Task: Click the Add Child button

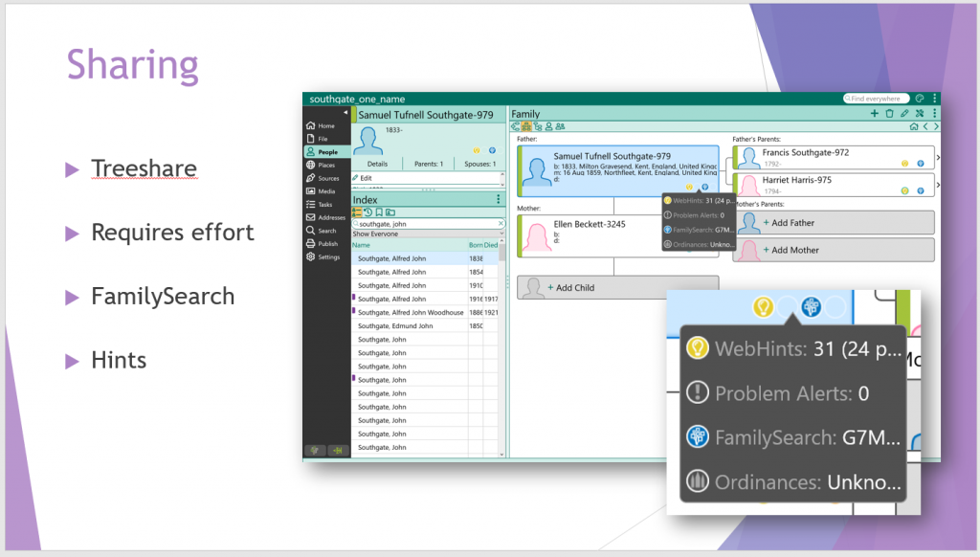Action: [617, 287]
